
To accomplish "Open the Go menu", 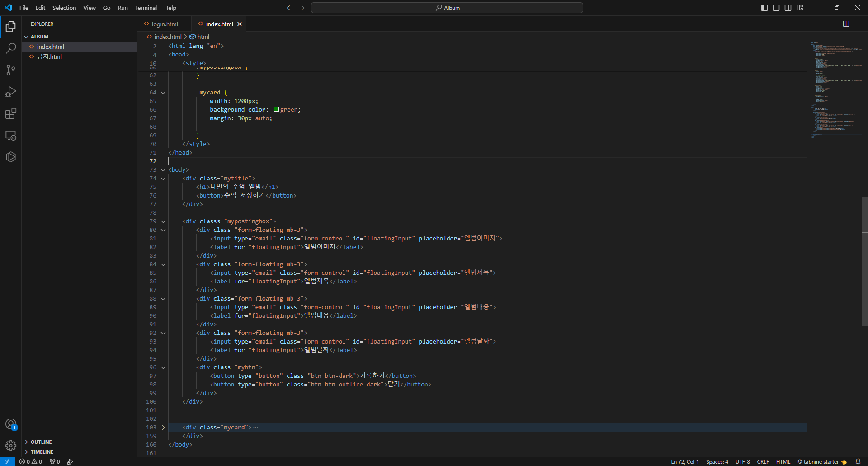I will click(x=107, y=8).
